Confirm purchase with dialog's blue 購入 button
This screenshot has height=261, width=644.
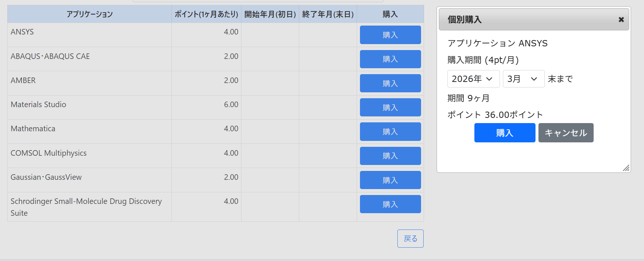(504, 133)
